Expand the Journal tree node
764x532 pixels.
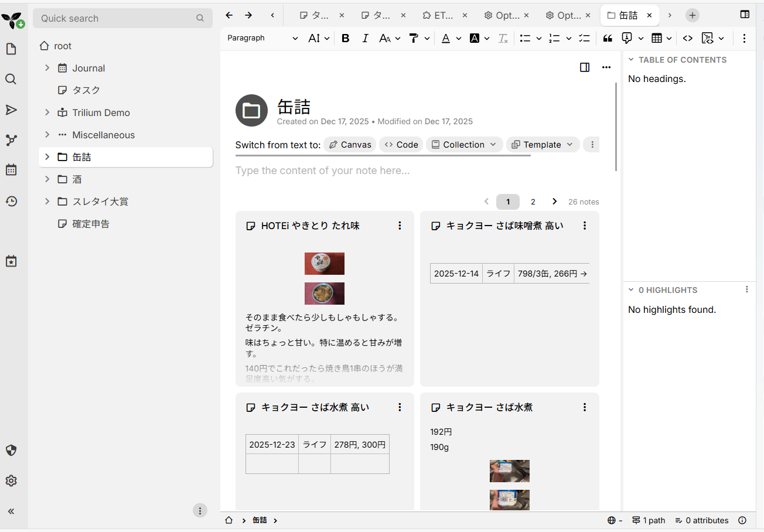[47, 68]
